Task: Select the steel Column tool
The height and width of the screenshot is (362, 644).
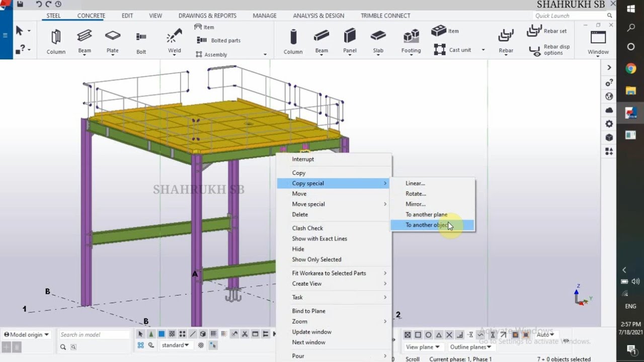Action: coord(56,41)
